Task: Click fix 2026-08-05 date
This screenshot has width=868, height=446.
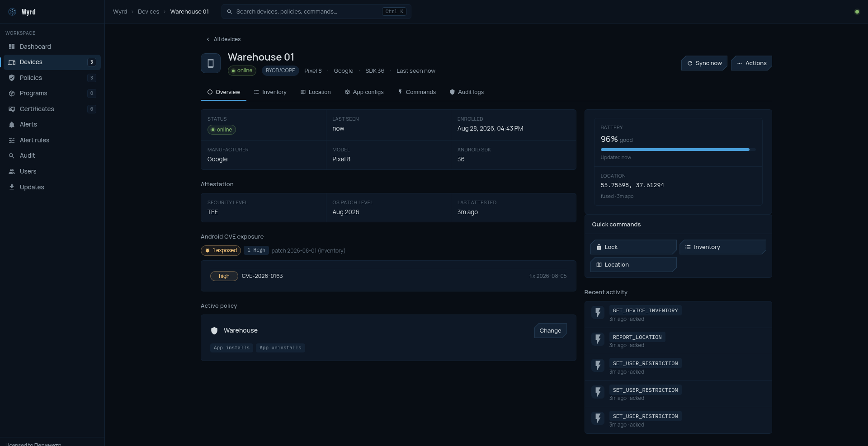Action: (547, 276)
